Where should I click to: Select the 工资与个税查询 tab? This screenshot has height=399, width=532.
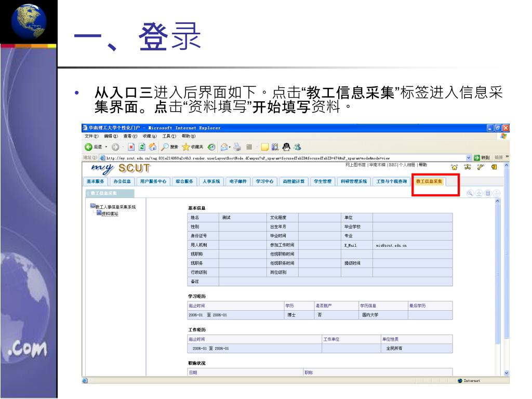[391, 181]
